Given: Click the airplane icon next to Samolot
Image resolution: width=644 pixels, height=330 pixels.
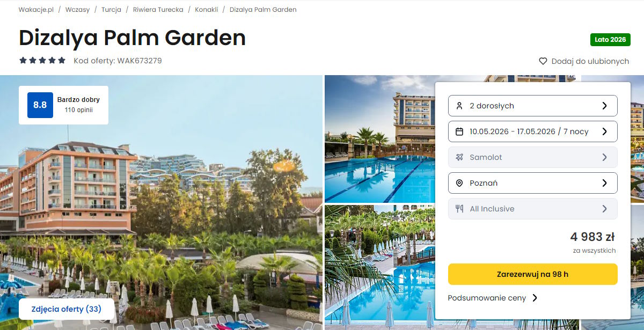Looking at the screenshot, I should pos(459,157).
